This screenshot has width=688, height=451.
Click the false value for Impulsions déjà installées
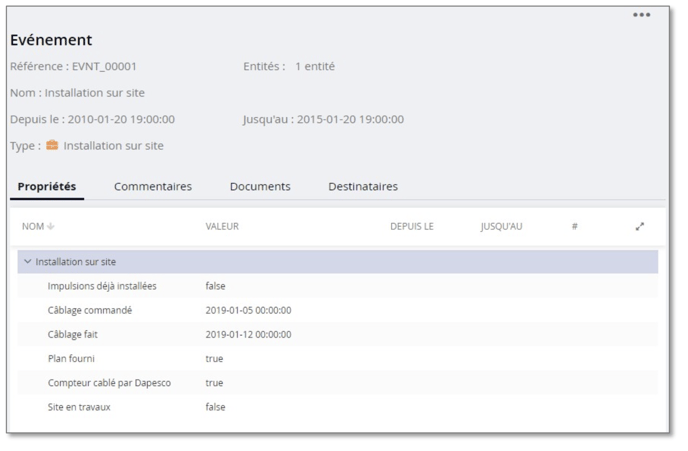(x=215, y=286)
